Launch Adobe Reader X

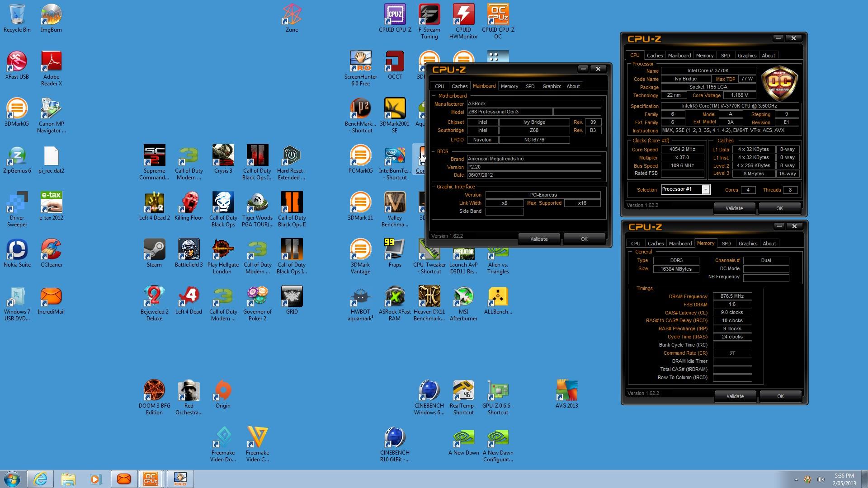[x=52, y=68]
